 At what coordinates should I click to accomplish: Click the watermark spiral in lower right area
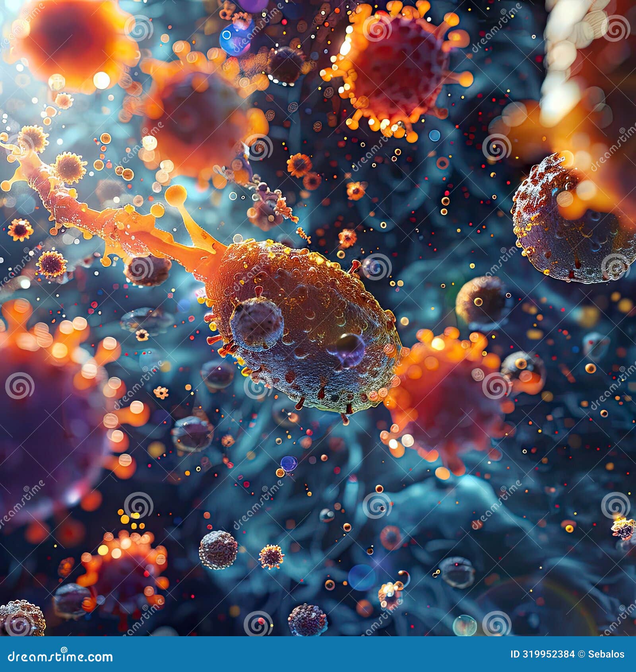point(615,505)
